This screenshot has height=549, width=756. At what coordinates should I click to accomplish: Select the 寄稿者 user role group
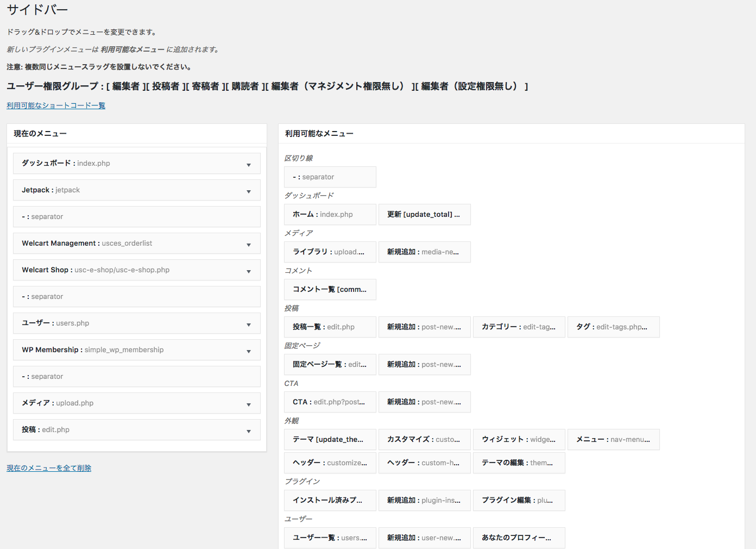point(205,86)
